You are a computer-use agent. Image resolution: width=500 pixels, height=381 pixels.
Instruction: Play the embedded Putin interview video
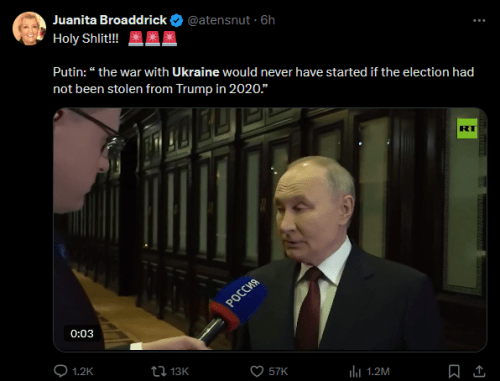[x=270, y=229]
